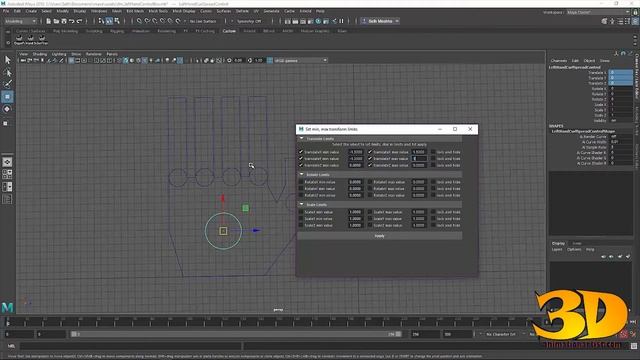Enable Snap to points icon
The image size is (640, 360).
pyautogui.click(x=155, y=21)
